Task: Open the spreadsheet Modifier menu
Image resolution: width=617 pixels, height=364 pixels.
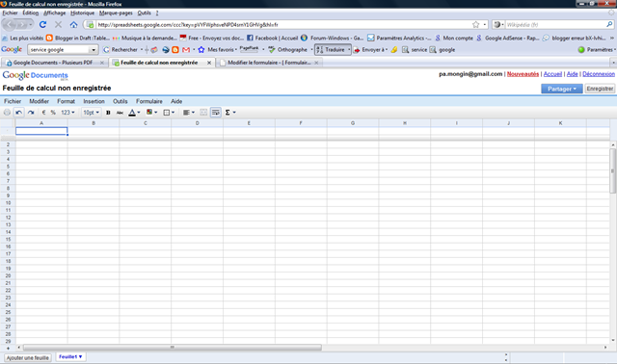Action: 39,101
